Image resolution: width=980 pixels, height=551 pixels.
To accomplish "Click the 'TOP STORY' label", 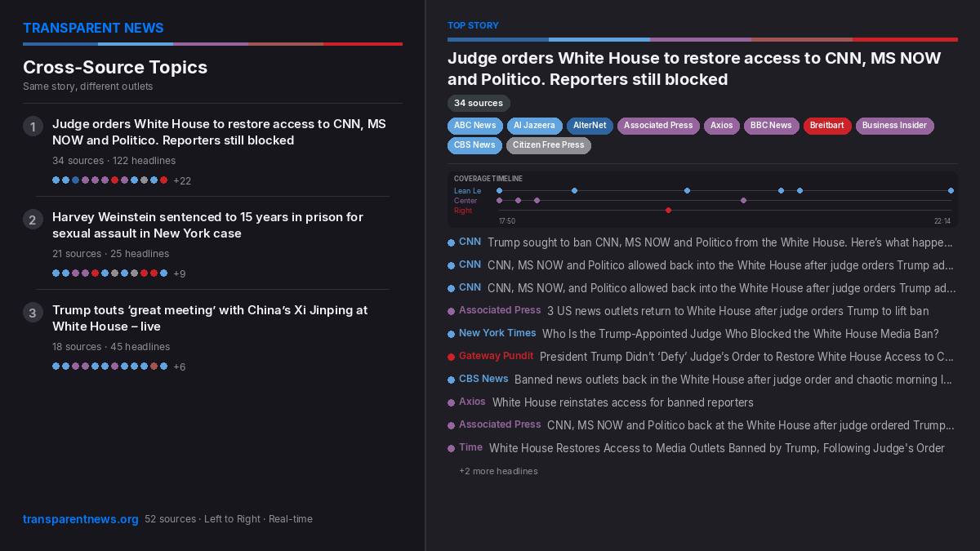I will (x=473, y=26).
